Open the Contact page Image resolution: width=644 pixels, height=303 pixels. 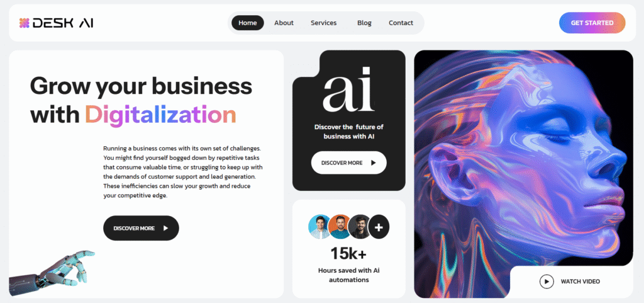(x=401, y=23)
